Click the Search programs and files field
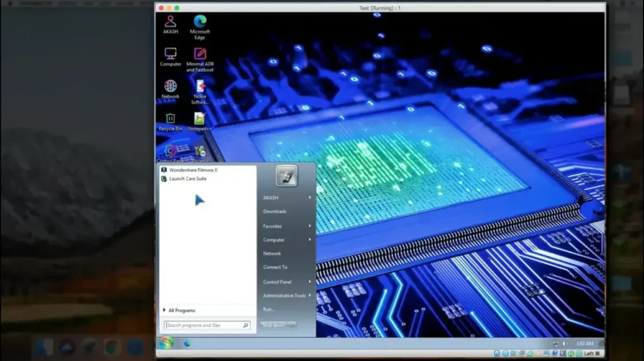Image resolution: width=644 pixels, height=361 pixels. click(203, 325)
